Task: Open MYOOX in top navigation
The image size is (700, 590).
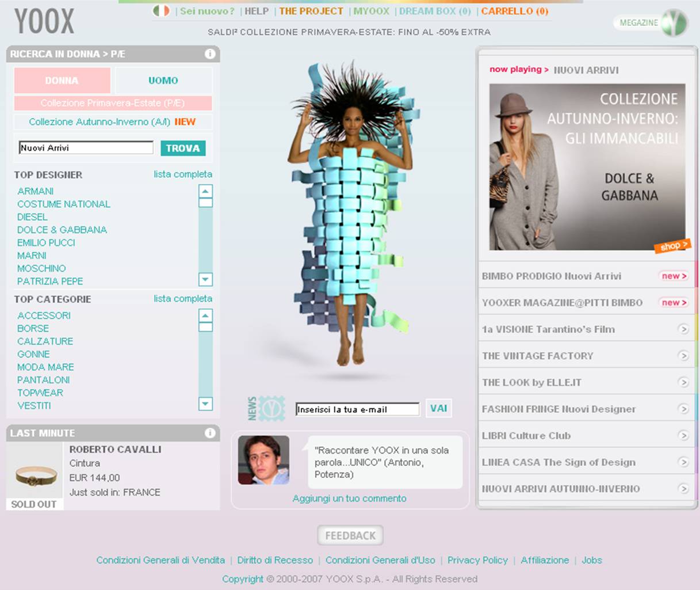Action: coord(371,11)
